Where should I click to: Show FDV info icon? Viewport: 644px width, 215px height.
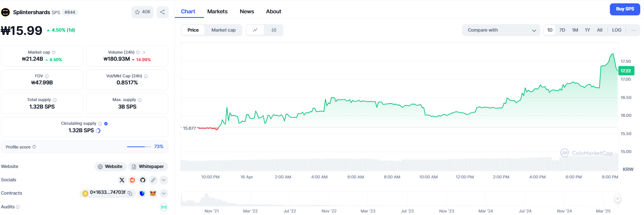[x=47, y=76]
